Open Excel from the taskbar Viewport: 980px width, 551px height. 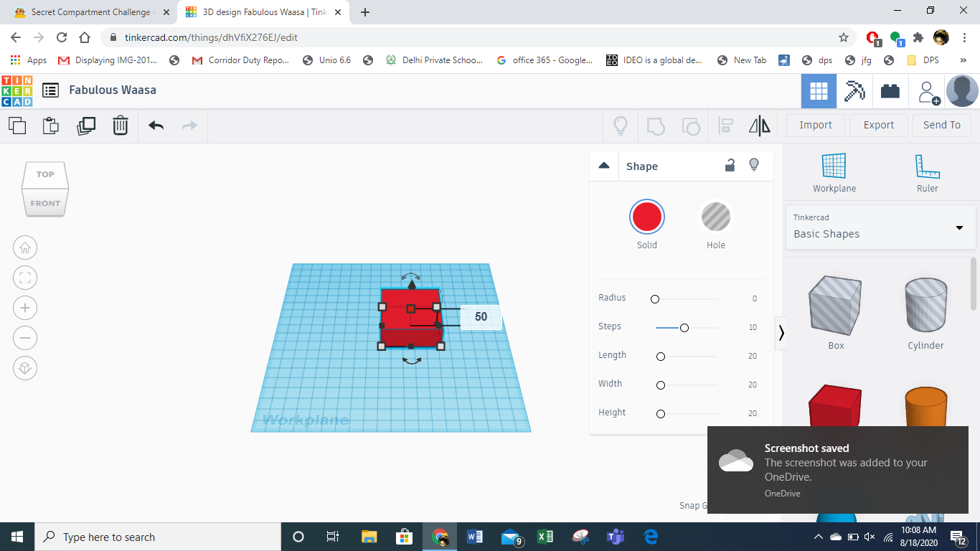(545, 537)
